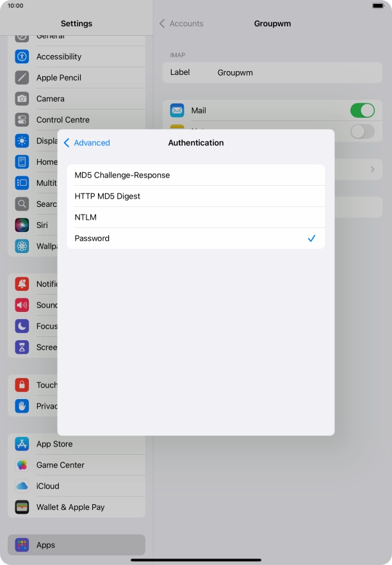Open the App Store icon

[x=22, y=444]
